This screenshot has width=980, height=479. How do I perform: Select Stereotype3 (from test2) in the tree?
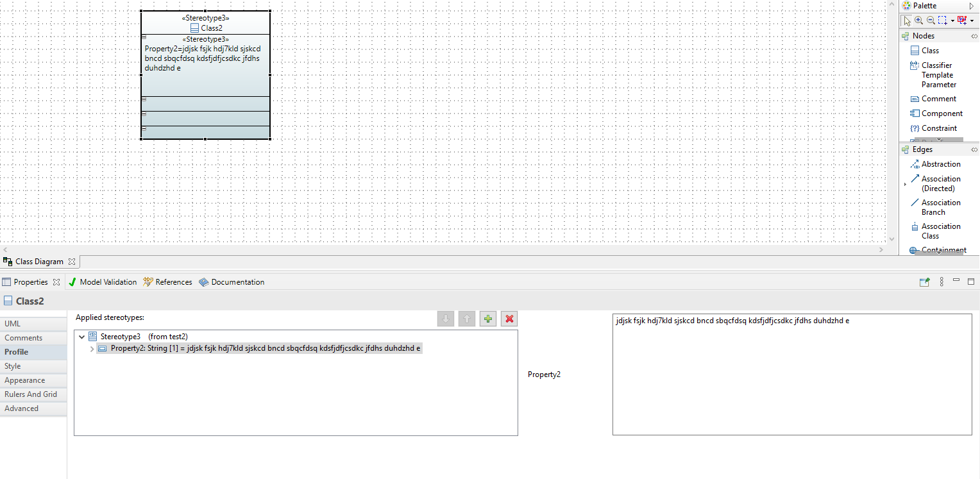pos(138,337)
